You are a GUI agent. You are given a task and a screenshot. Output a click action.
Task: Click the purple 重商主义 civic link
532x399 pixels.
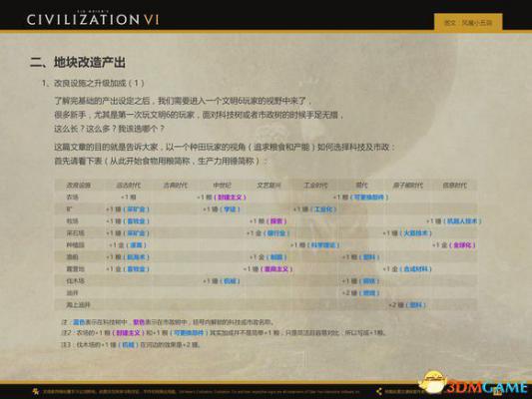(276, 269)
